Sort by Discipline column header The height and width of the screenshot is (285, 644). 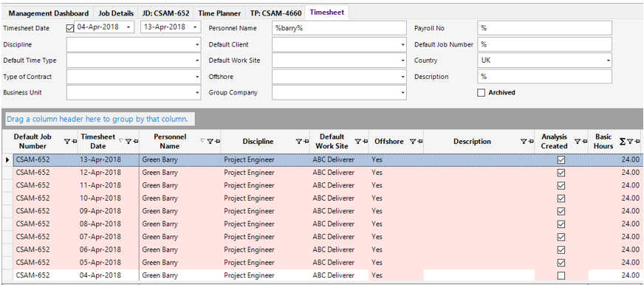pos(258,142)
